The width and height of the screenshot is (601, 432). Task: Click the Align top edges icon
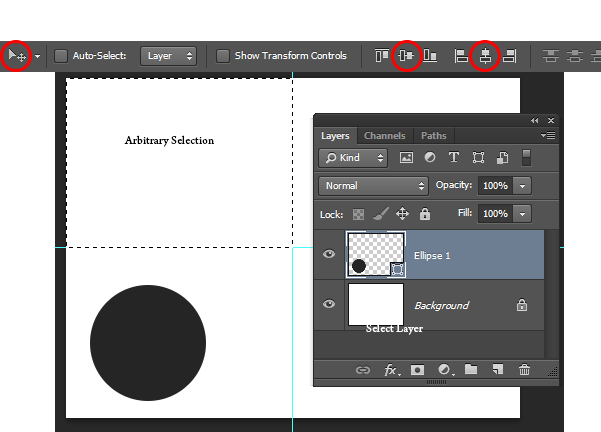[x=381, y=56]
